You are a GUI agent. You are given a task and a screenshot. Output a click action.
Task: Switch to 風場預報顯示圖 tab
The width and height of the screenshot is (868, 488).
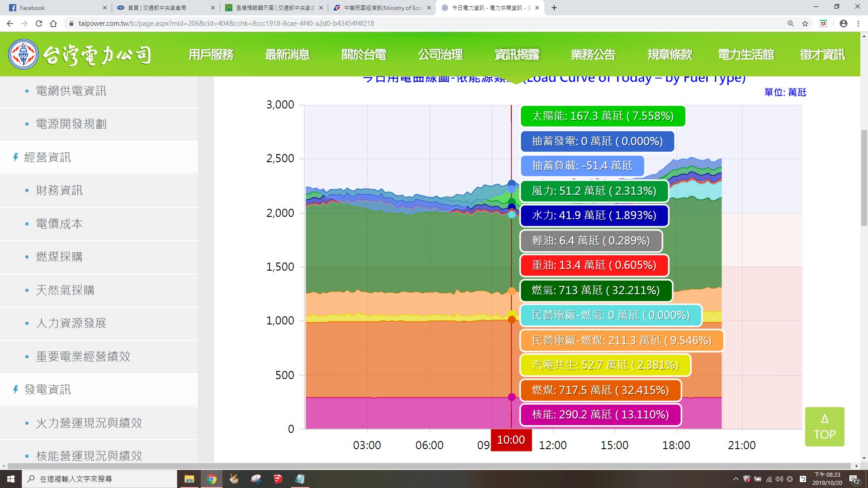point(274,8)
